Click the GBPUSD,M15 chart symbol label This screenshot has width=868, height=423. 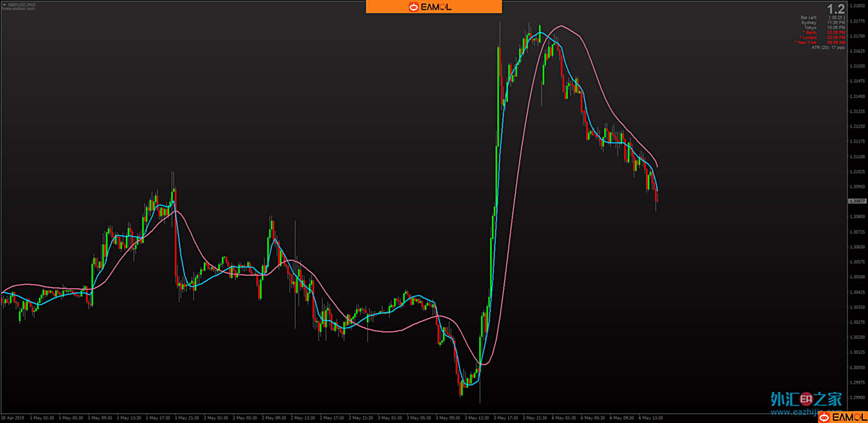pyautogui.click(x=21, y=5)
